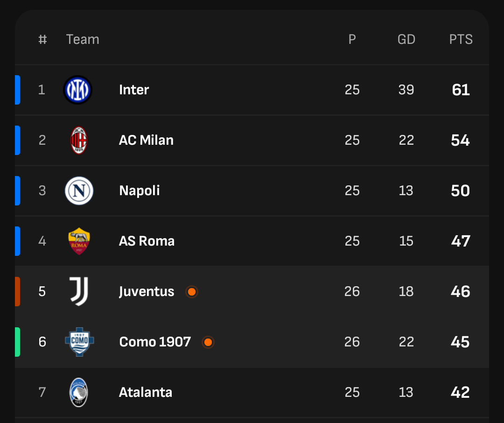Open the Inter team page
The image size is (504, 423).
[134, 90]
